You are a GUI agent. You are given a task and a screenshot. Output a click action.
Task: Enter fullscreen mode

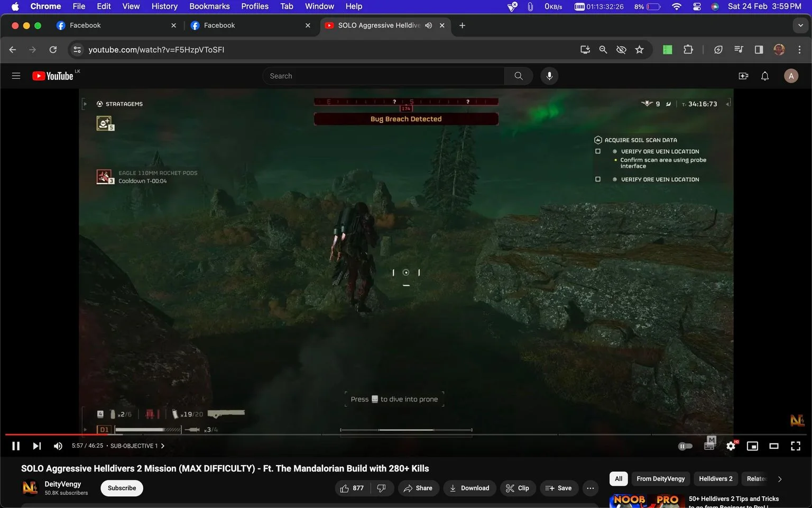pyautogui.click(x=796, y=446)
